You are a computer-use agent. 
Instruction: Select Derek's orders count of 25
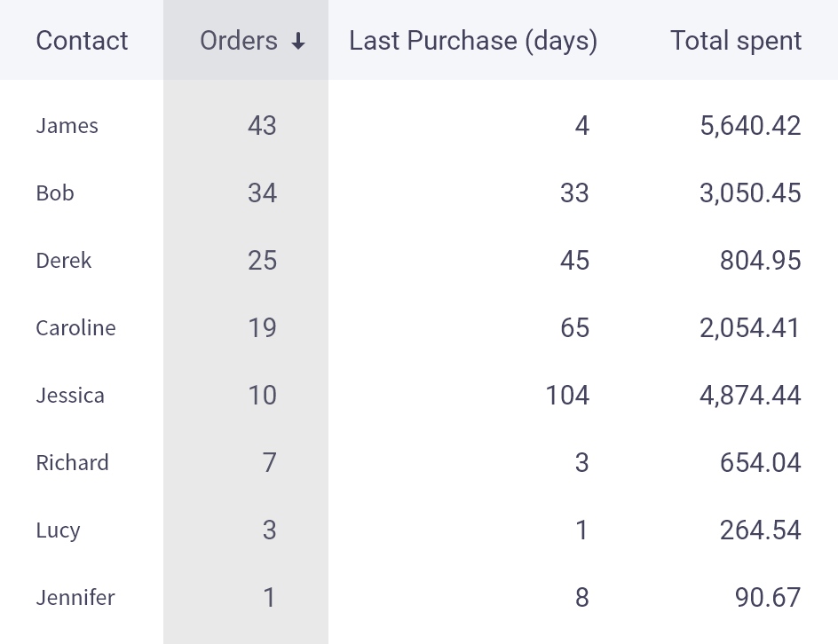262,261
